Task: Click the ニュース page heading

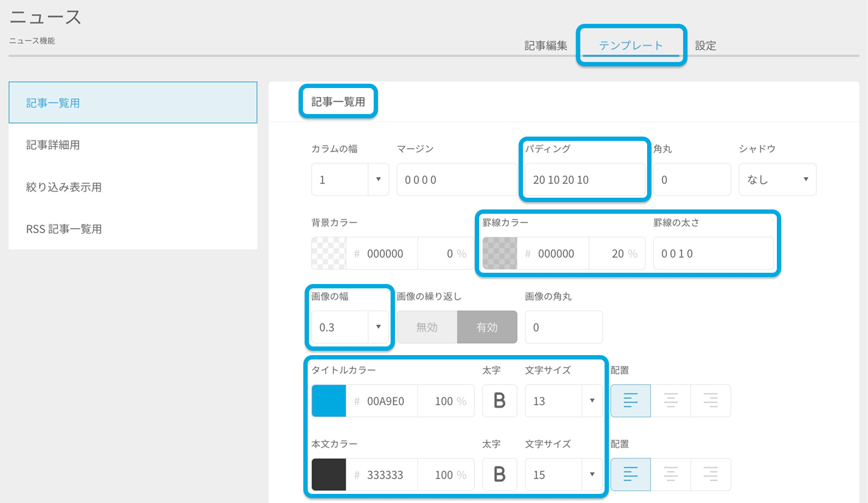Action: tap(46, 17)
